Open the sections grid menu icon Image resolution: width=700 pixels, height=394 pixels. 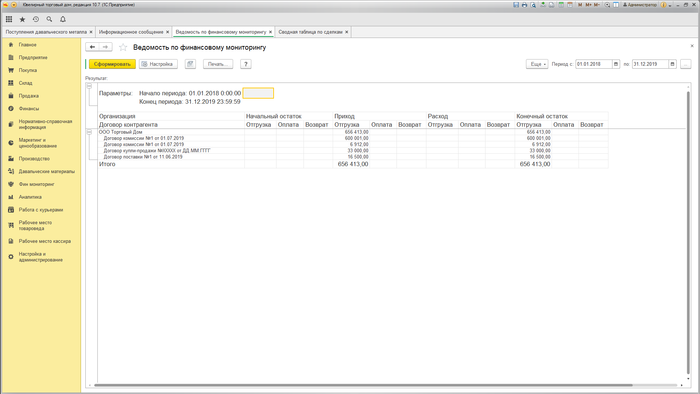9,19
